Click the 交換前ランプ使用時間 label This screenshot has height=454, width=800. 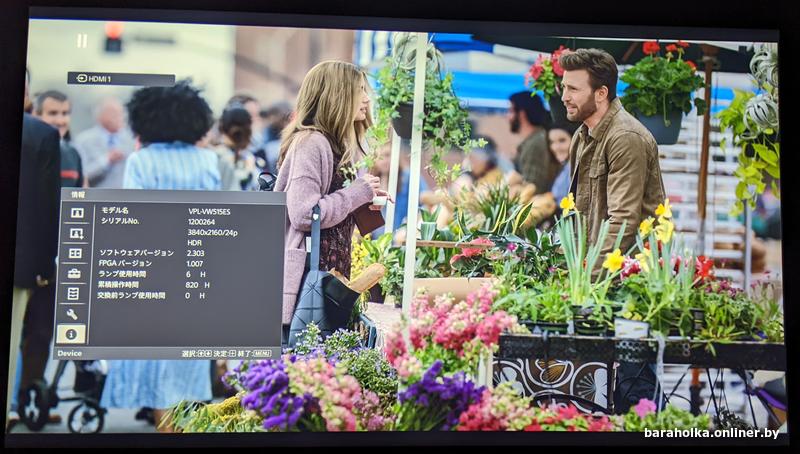pos(131,295)
